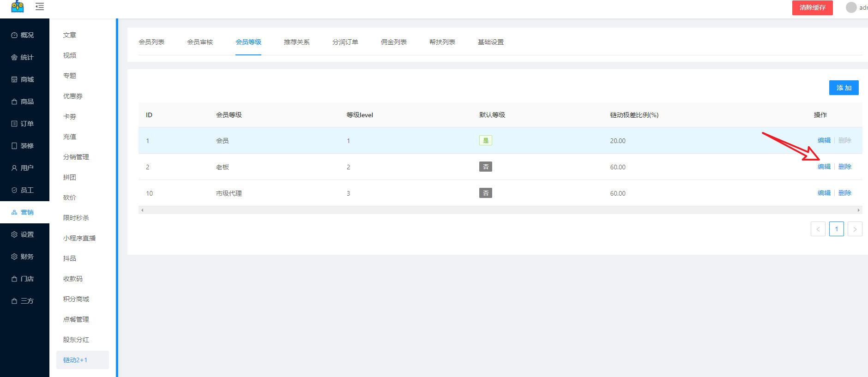Open the 基础设置 tab
This screenshot has width=868, height=377.
coord(490,42)
